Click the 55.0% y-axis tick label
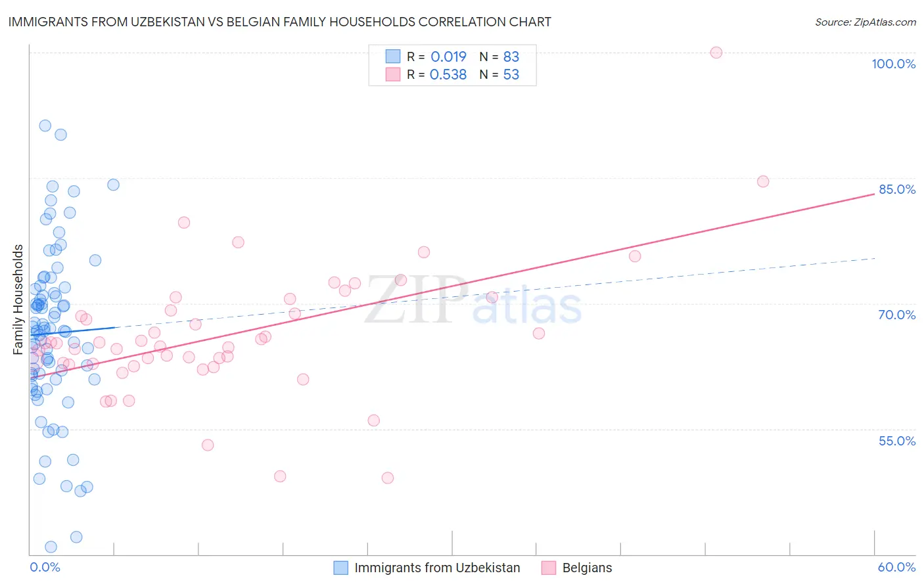The width and height of the screenshot is (924, 586). coord(897,441)
